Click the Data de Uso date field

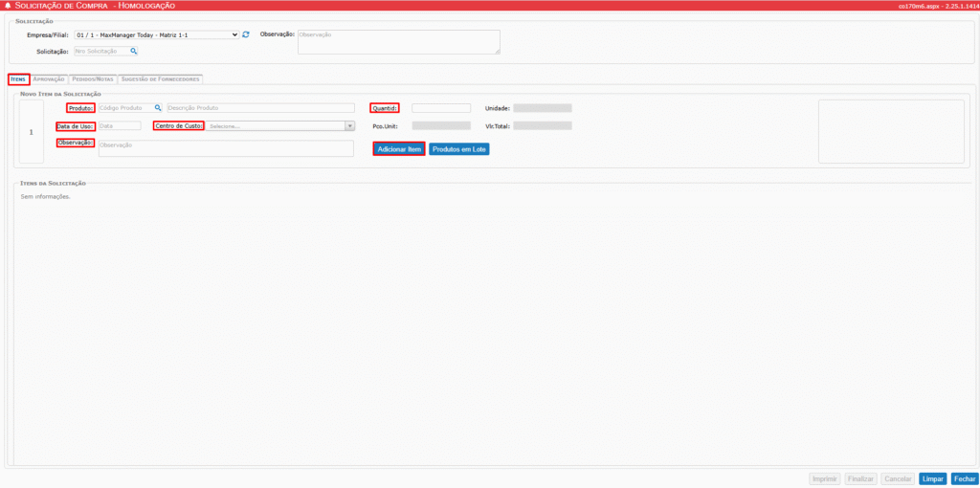119,125
